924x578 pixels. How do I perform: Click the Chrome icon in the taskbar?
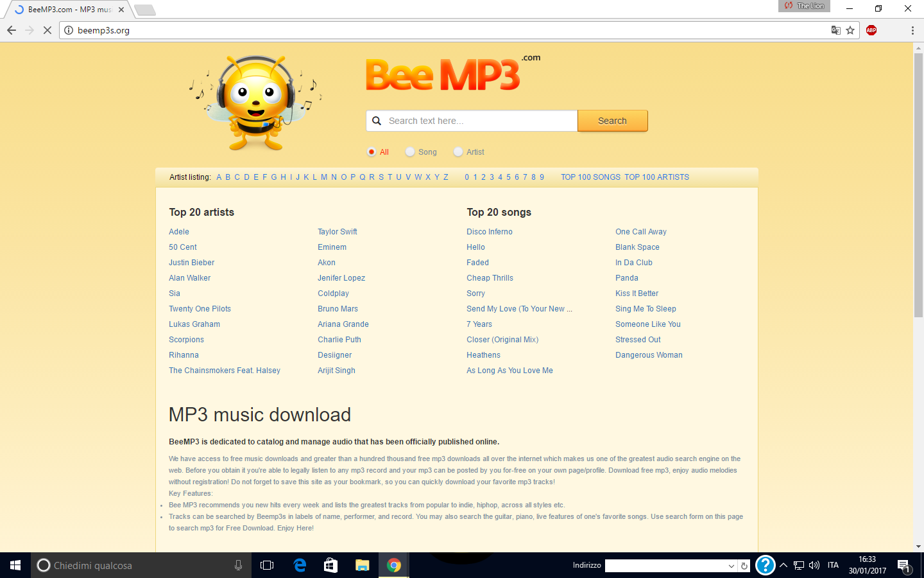point(393,565)
